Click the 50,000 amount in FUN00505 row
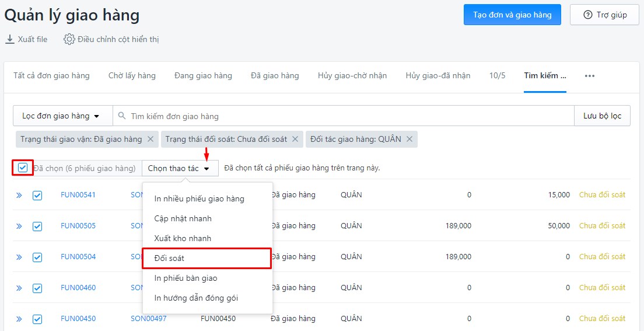Image resolution: width=644 pixels, height=331 pixels. point(559,226)
